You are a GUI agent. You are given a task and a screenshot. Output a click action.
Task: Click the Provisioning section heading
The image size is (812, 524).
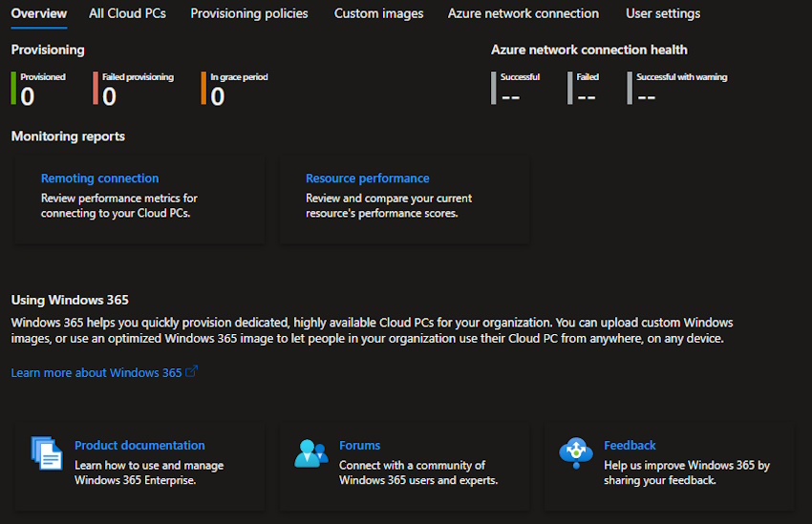pos(48,51)
